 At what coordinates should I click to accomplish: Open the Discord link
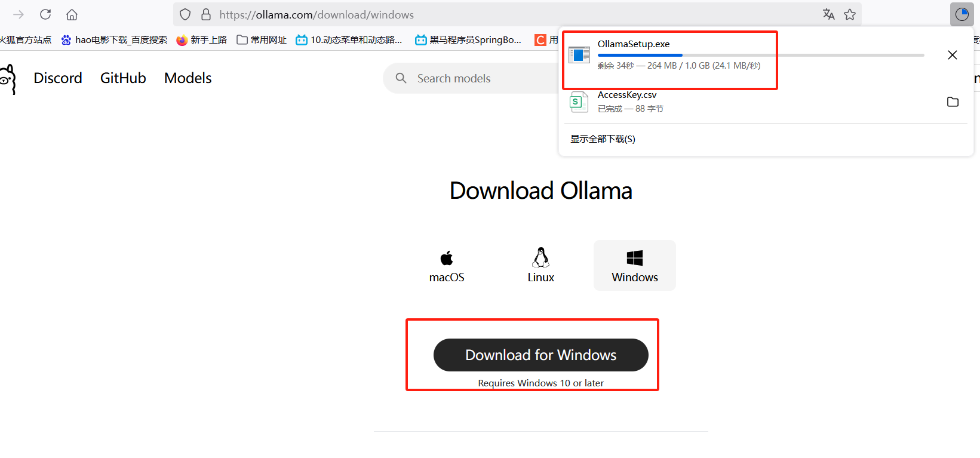[58, 78]
